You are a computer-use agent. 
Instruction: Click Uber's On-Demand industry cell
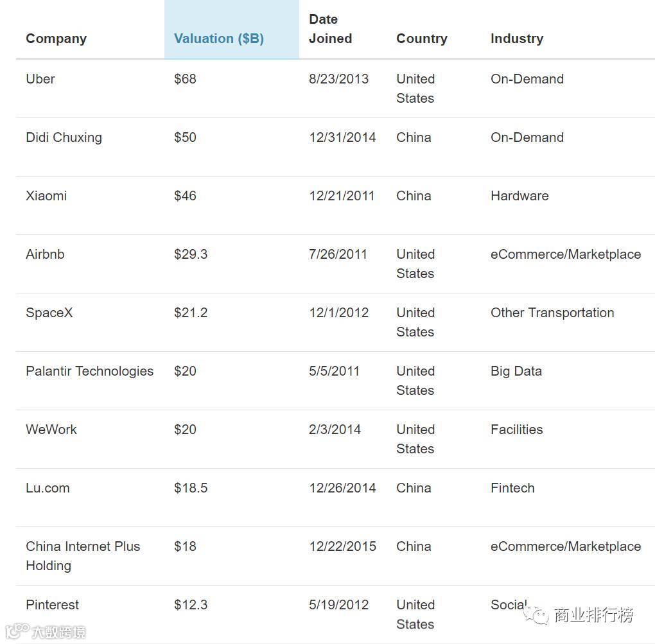coord(527,79)
